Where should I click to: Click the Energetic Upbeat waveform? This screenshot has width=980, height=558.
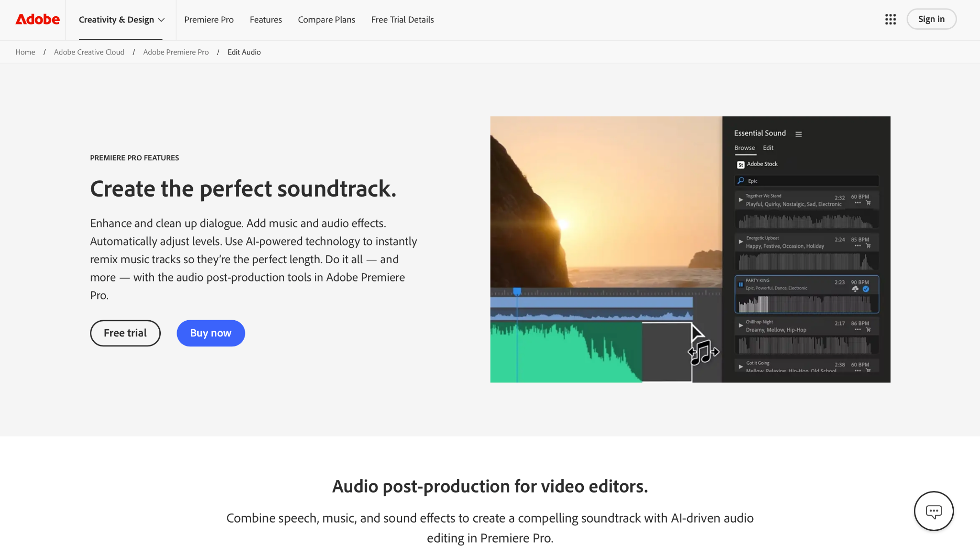click(x=806, y=262)
